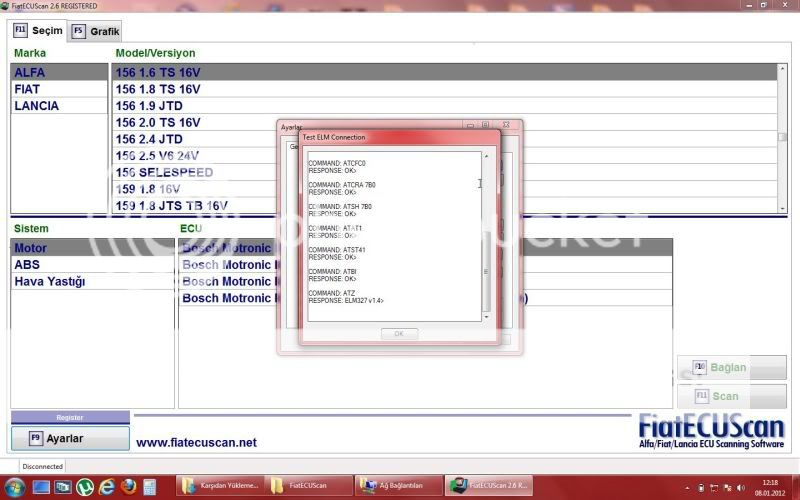Select Hava Yastığı in the Sistem list
This screenshot has height=500, width=800.
point(92,281)
